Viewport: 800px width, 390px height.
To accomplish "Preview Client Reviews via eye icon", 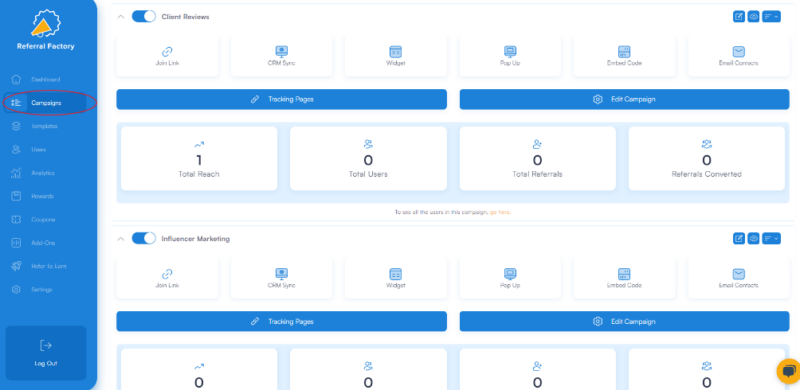I will point(754,16).
